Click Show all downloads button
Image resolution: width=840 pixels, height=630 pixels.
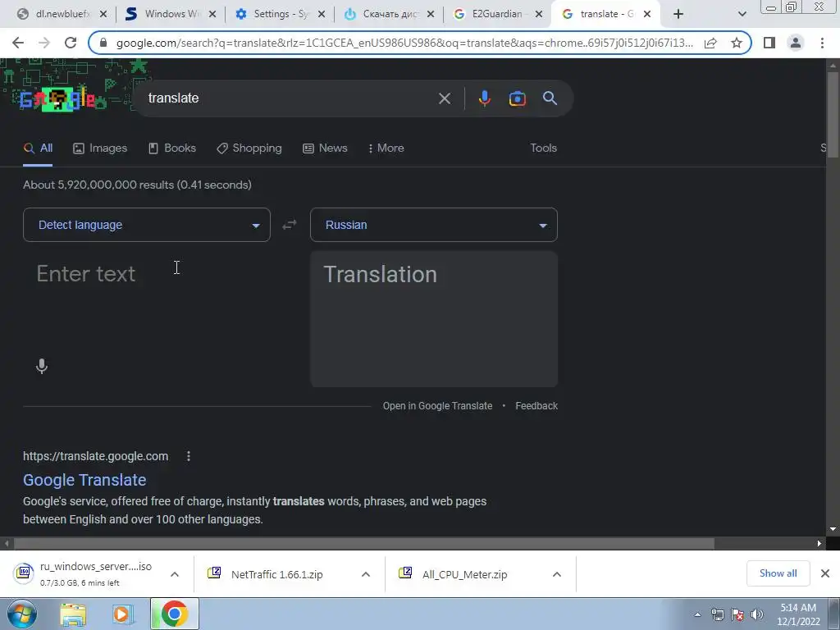(x=778, y=573)
